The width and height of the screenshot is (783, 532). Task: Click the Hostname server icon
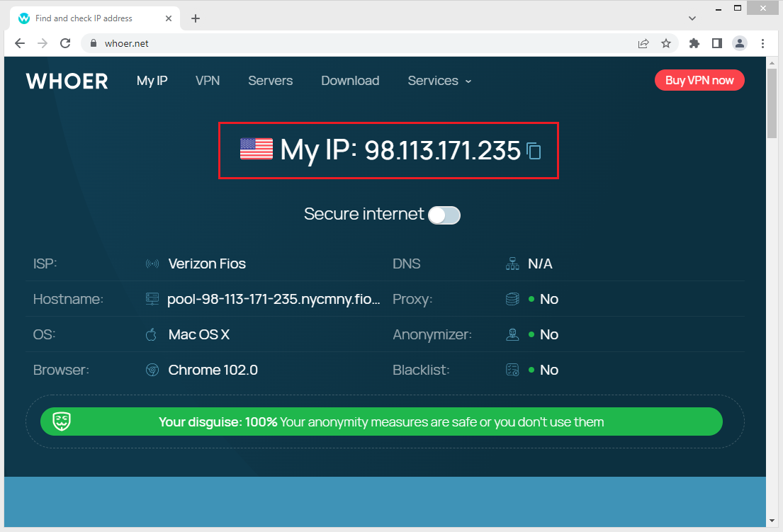[x=152, y=299]
